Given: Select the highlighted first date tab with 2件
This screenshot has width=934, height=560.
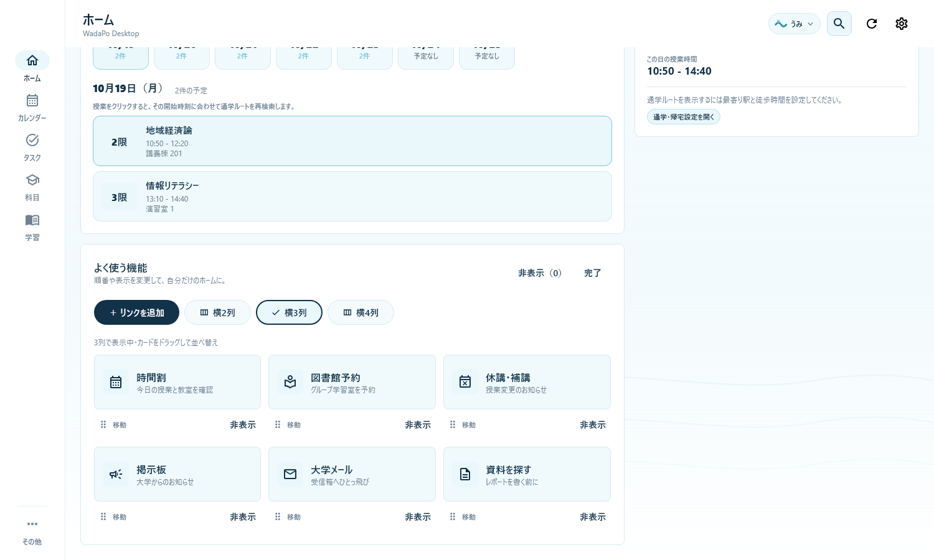Looking at the screenshot, I should click(121, 56).
